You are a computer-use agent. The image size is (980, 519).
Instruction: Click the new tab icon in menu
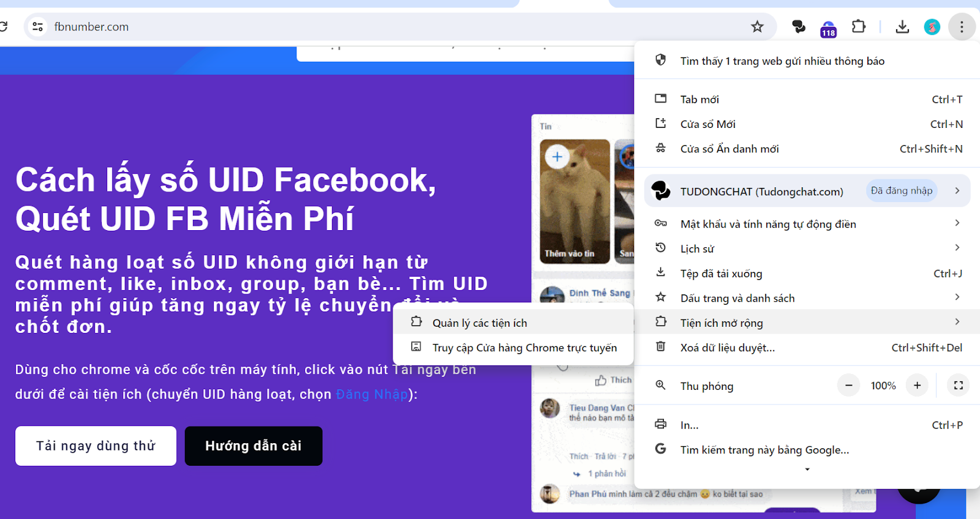click(x=660, y=98)
